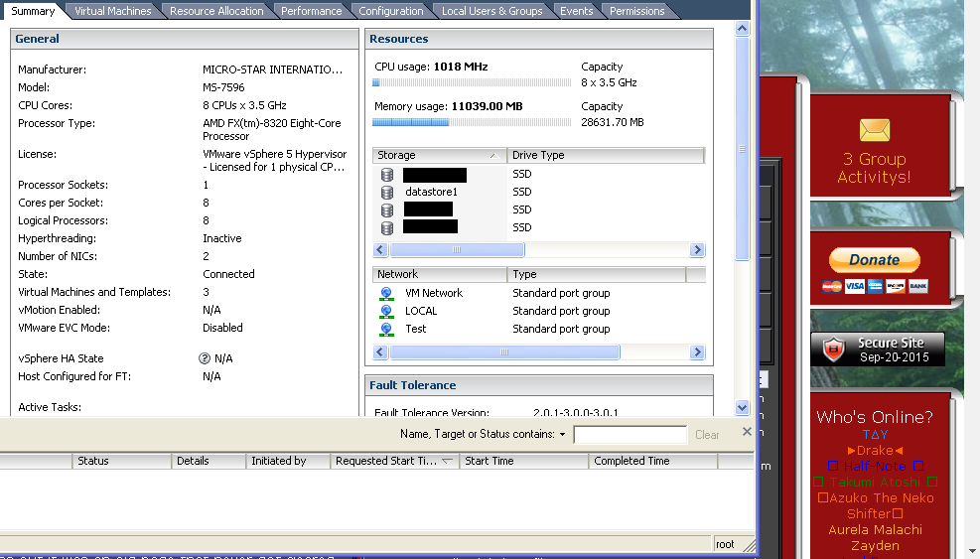Click the storage horizontal scrollbar thumb
This screenshot has height=559, width=980.
click(x=457, y=250)
